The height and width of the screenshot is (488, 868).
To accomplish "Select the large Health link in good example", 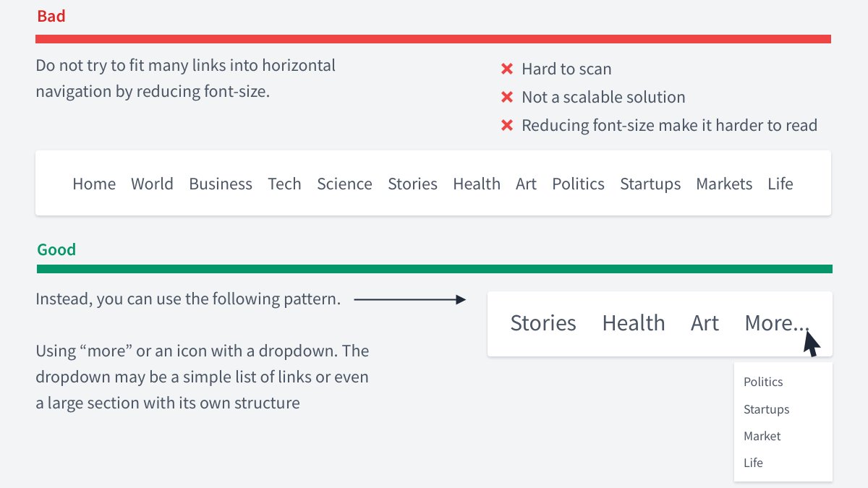I will 634,323.
